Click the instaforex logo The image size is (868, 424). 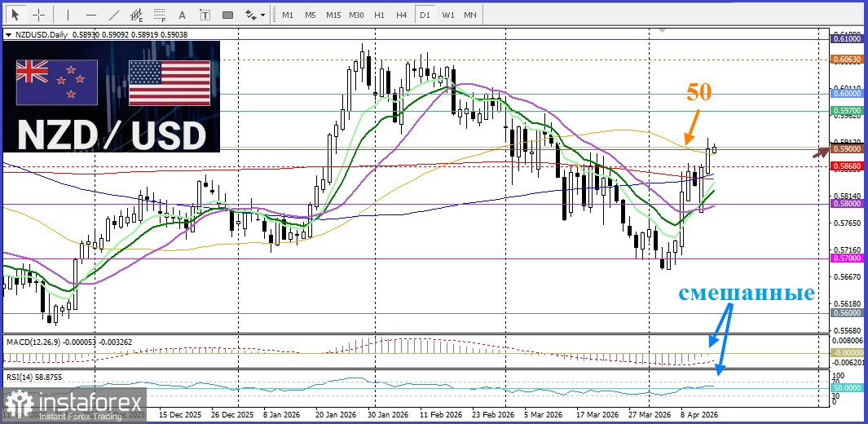click(x=73, y=405)
